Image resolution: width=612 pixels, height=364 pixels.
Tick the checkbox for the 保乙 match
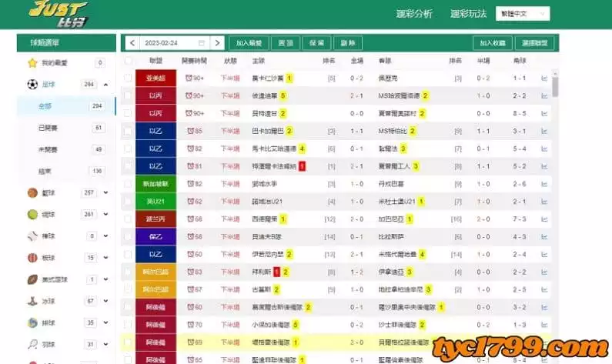tap(128, 237)
